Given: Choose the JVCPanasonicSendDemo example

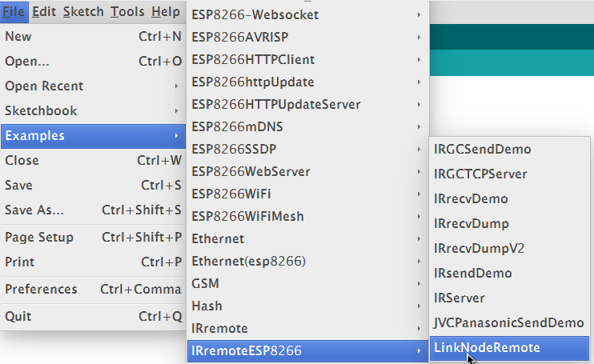Looking at the screenshot, I should coord(509,322).
